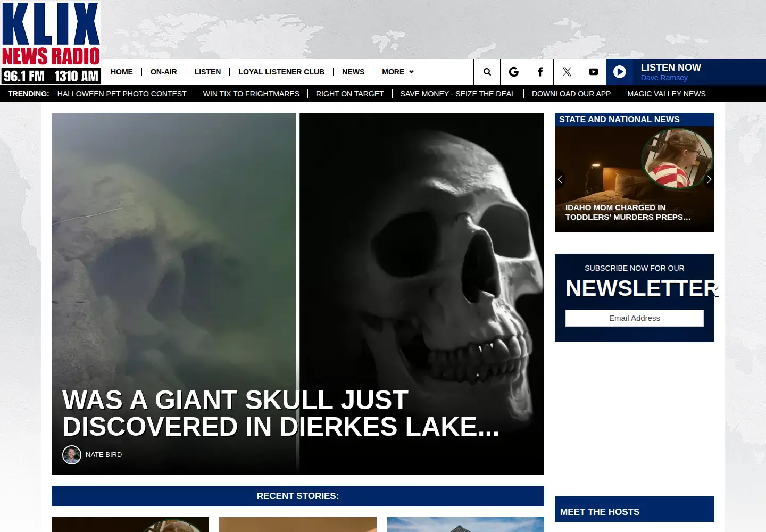The height and width of the screenshot is (532, 766).
Task: Open the giant skull Dierkes Lake headline
Action: (281, 413)
